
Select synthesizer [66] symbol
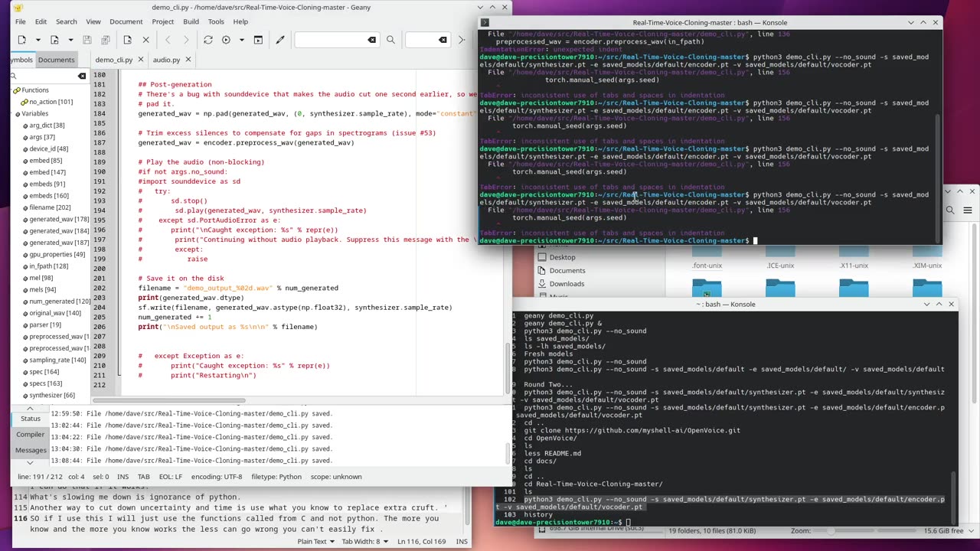click(51, 396)
